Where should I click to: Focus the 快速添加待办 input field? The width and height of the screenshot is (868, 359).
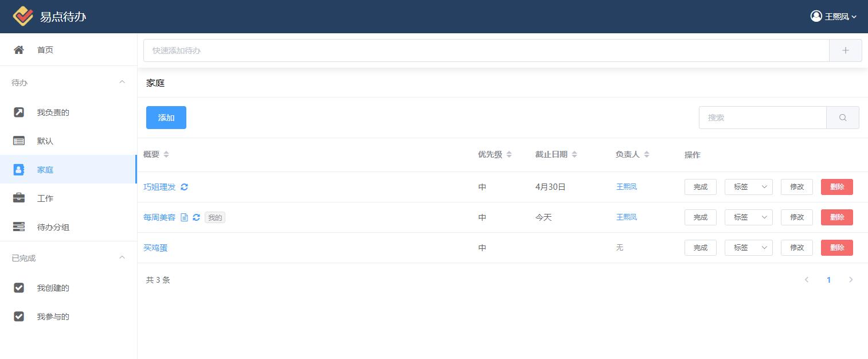click(486, 50)
